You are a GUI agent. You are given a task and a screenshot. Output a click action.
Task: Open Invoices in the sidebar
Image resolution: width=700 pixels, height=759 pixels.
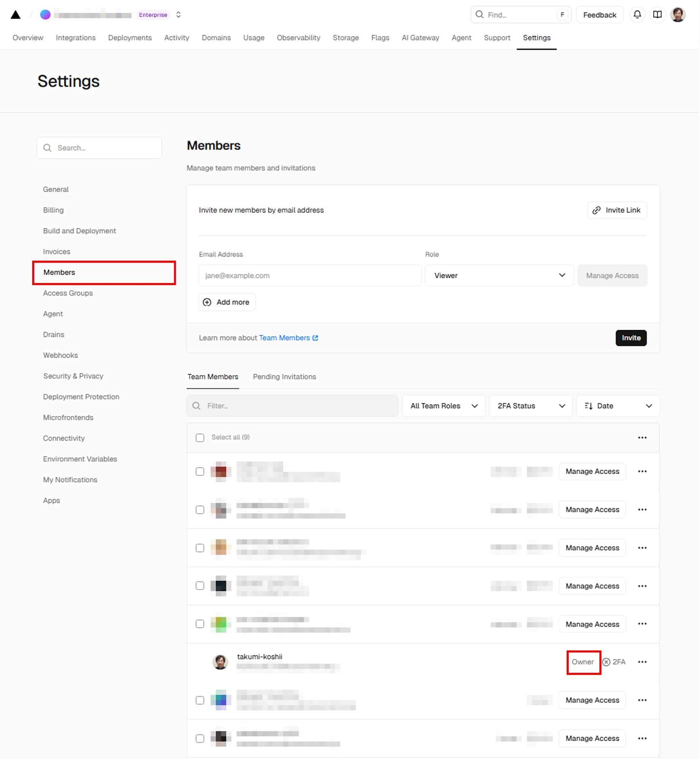click(57, 252)
